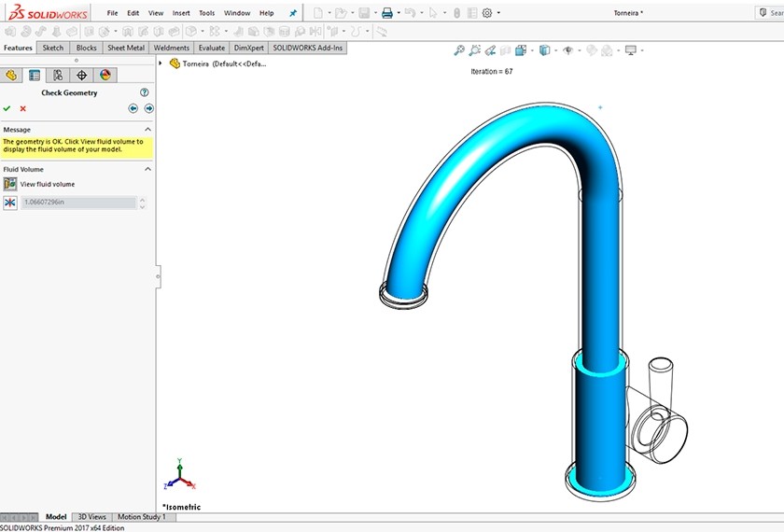Pin the menu bar with pushpin

click(x=293, y=13)
